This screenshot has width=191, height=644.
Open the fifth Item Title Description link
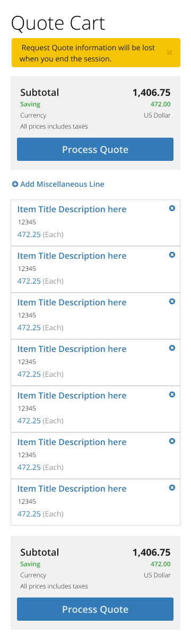[72, 396]
